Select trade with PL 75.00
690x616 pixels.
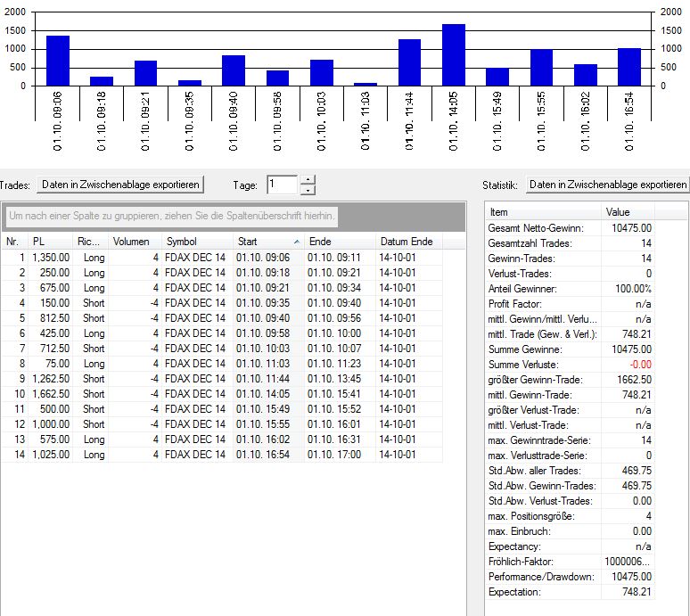(x=222, y=364)
